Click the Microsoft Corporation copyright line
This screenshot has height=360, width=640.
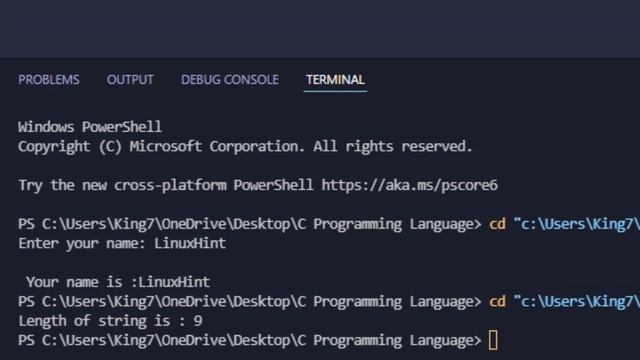tap(245, 147)
